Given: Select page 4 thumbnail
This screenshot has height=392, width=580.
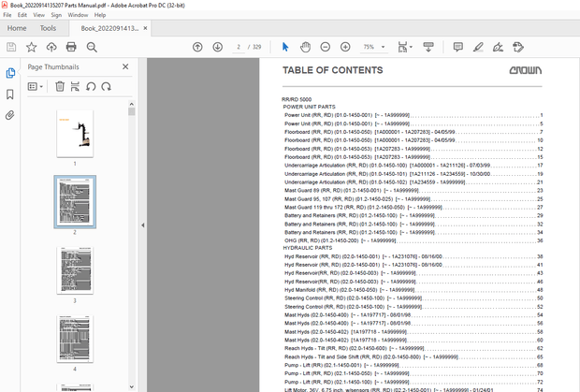Looking at the screenshot, I should 75,339.
